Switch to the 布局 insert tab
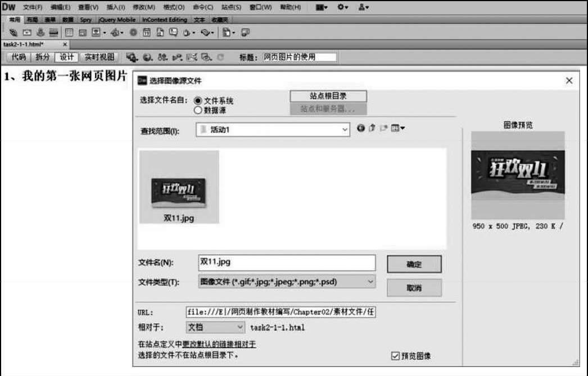 (32, 20)
